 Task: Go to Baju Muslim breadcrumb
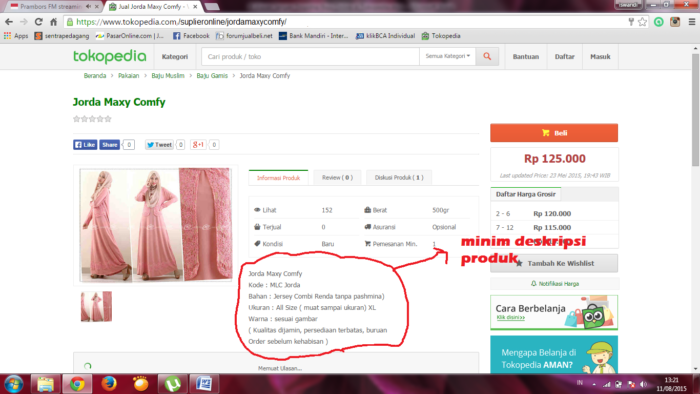click(168, 76)
